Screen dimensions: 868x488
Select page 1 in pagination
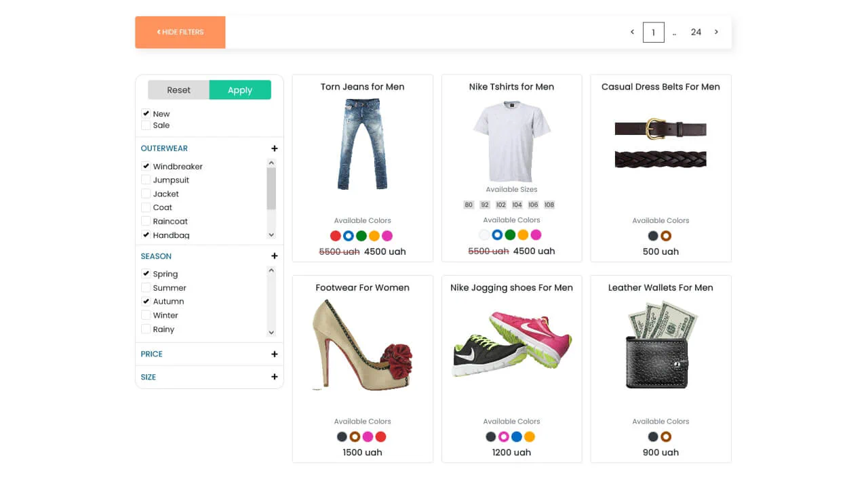coord(654,32)
